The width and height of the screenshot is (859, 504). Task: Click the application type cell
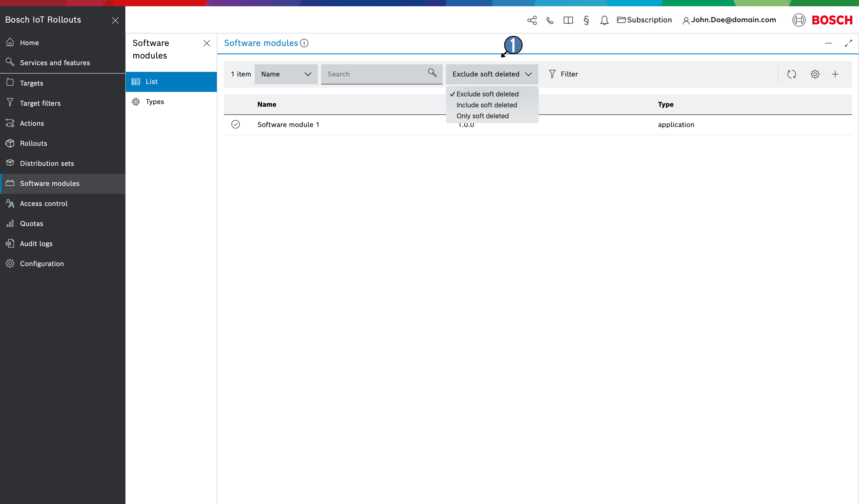[676, 125]
